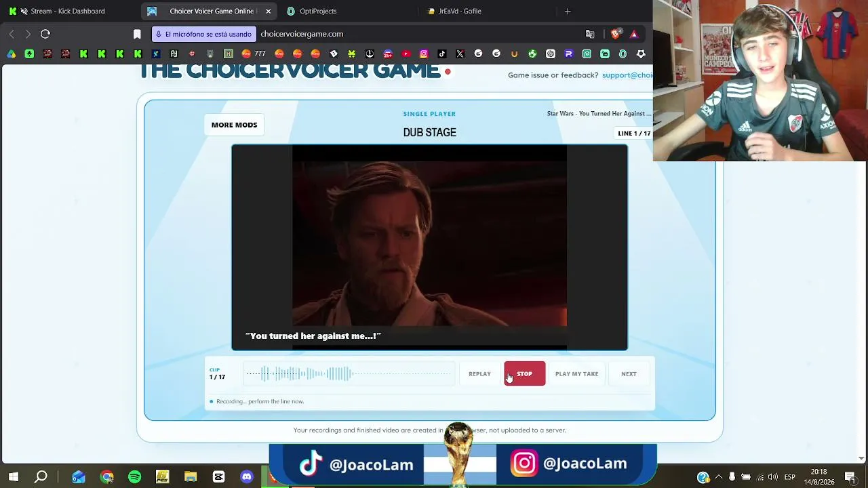Click the recording waveform track

(349, 373)
